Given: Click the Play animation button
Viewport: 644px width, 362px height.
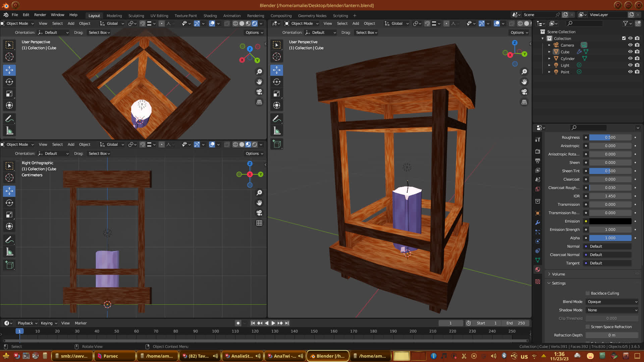Looking at the screenshot, I should tap(273, 323).
